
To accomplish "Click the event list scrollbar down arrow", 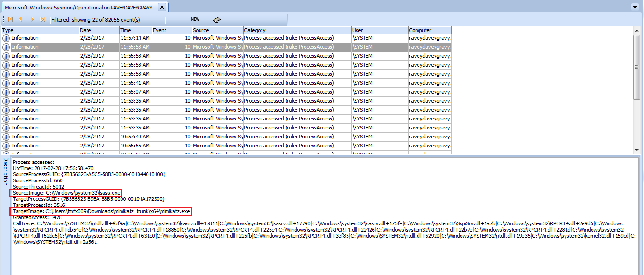I will click(637, 151).
